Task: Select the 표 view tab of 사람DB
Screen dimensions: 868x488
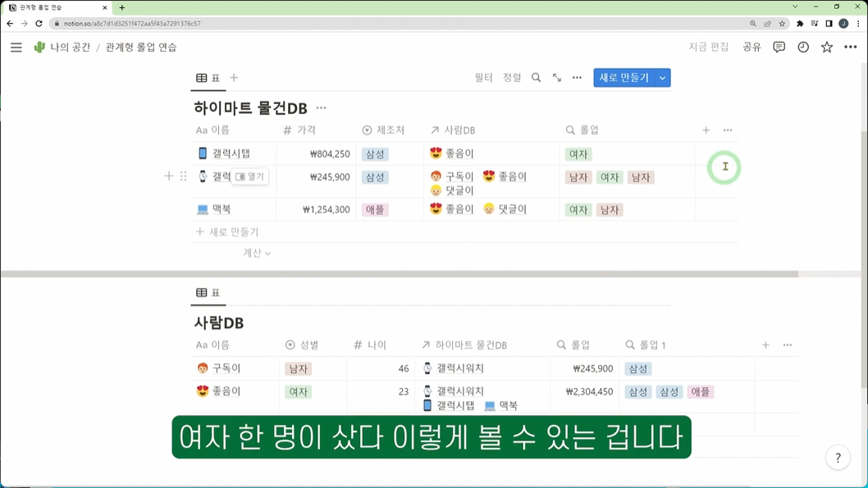Action: [x=208, y=293]
